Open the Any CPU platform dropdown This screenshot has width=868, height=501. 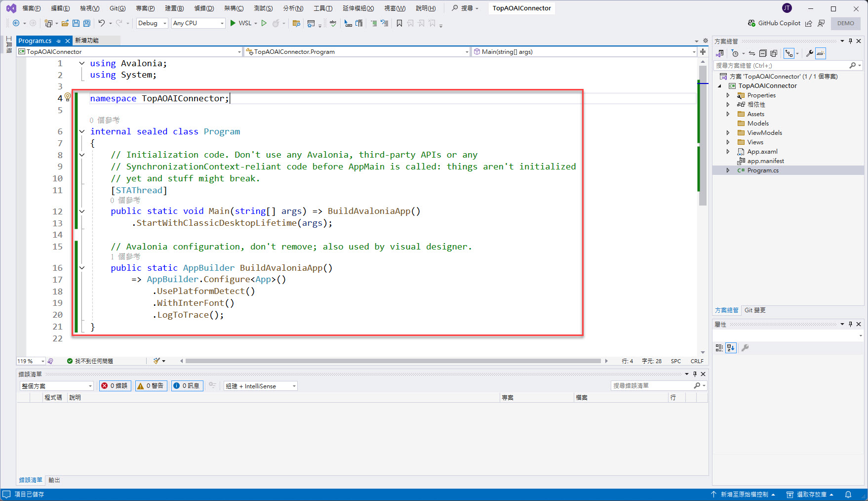point(198,23)
